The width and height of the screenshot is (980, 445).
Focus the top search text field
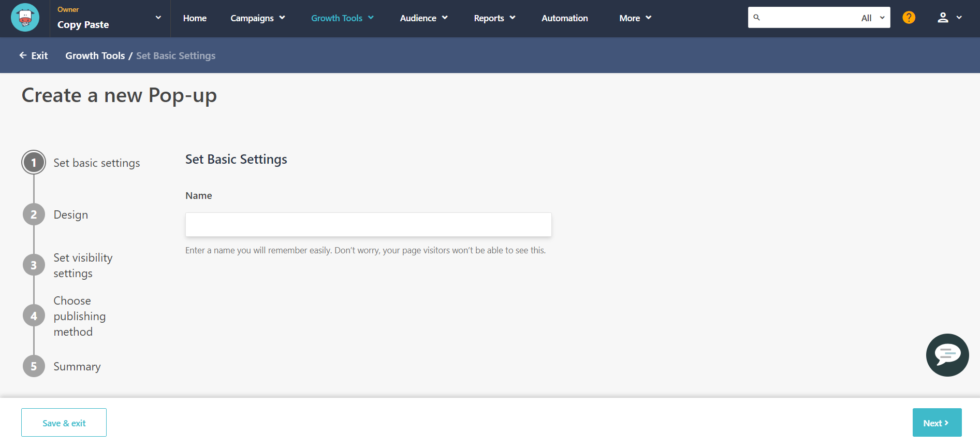point(809,18)
